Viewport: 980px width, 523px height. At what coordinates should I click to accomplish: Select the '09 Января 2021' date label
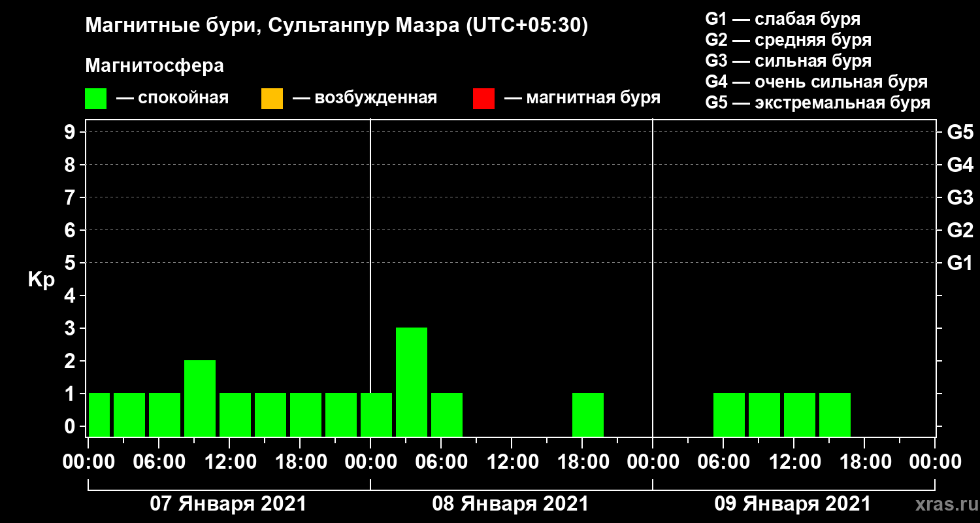[x=792, y=504]
